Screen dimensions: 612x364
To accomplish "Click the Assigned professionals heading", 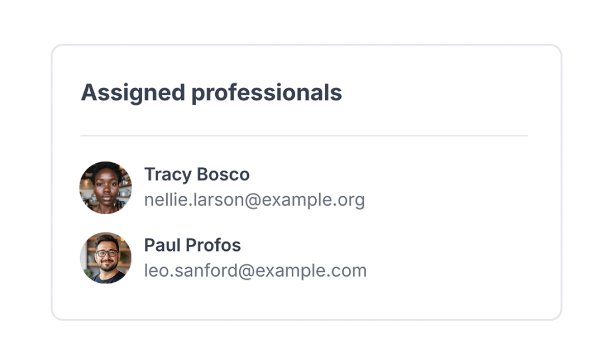I will point(211,93).
